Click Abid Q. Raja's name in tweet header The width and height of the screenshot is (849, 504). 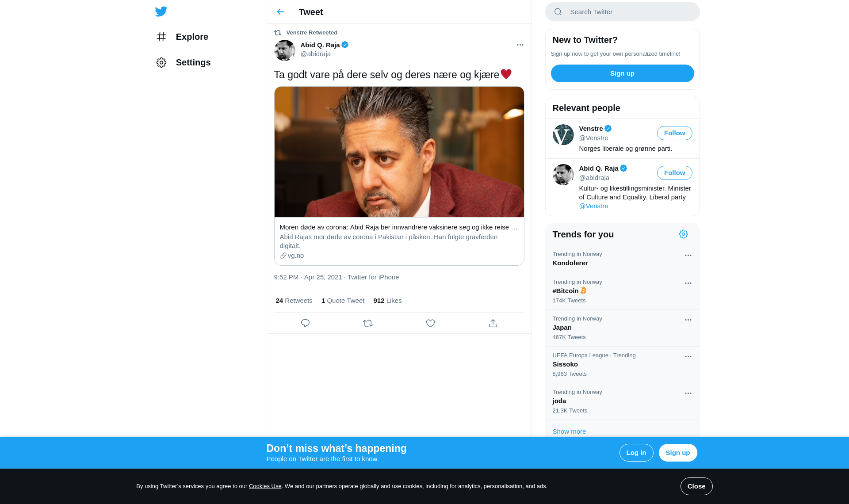click(x=320, y=45)
